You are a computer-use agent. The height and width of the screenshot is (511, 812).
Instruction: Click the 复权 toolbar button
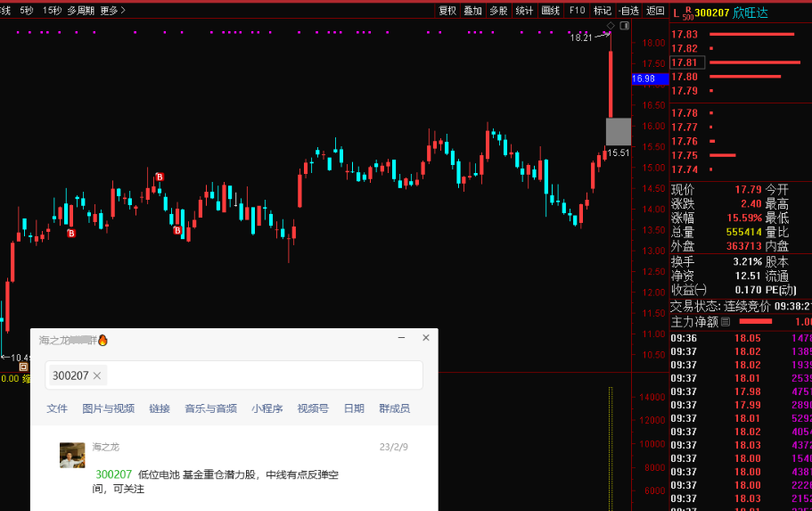click(x=447, y=11)
